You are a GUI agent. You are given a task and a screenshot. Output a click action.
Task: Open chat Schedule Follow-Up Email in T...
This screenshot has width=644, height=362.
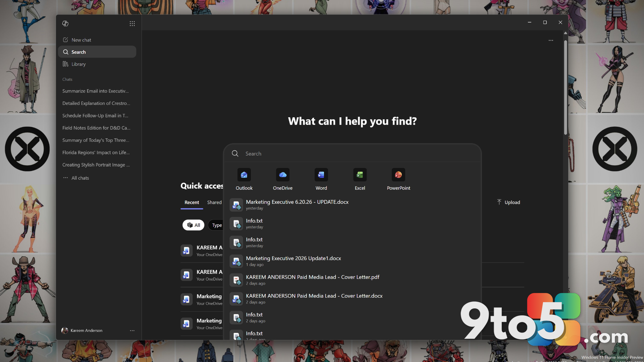point(95,116)
